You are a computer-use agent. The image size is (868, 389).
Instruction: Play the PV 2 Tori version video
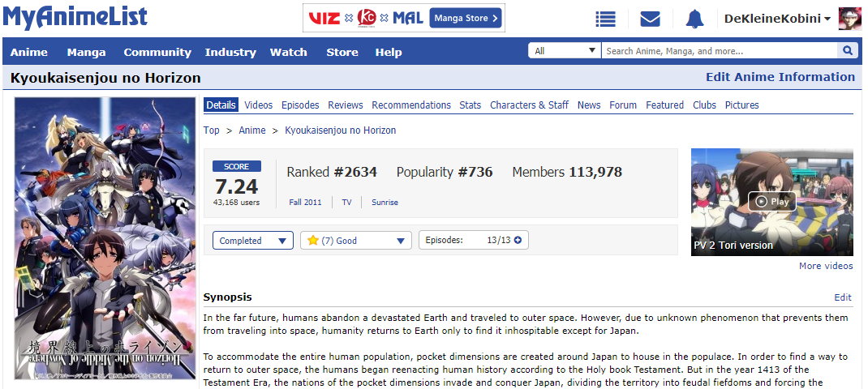tap(771, 201)
